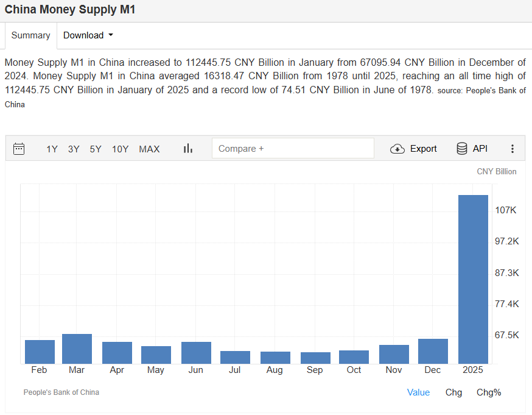Select the 10Y time range
Viewport: 532px width, 415px height.
click(120, 149)
